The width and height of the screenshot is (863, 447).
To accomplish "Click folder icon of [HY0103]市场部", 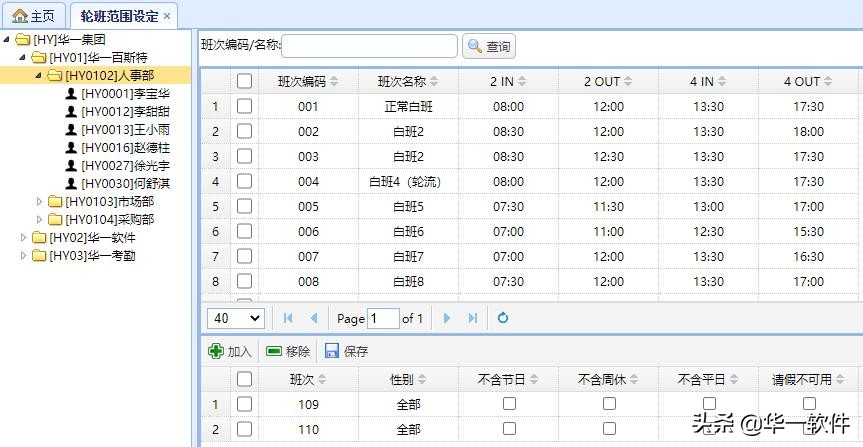I will 54,201.
